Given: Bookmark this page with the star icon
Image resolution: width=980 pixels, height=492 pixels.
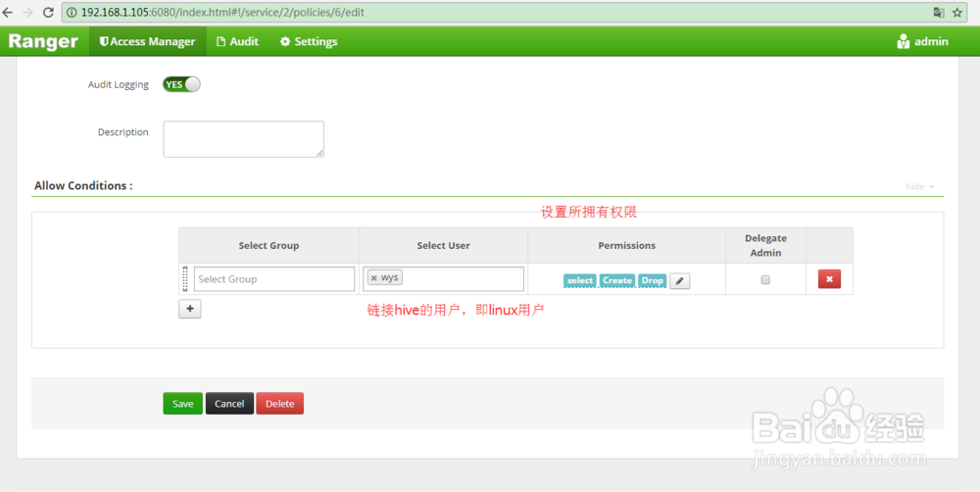Looking at the screenshot, I should [x=956, y=12].
